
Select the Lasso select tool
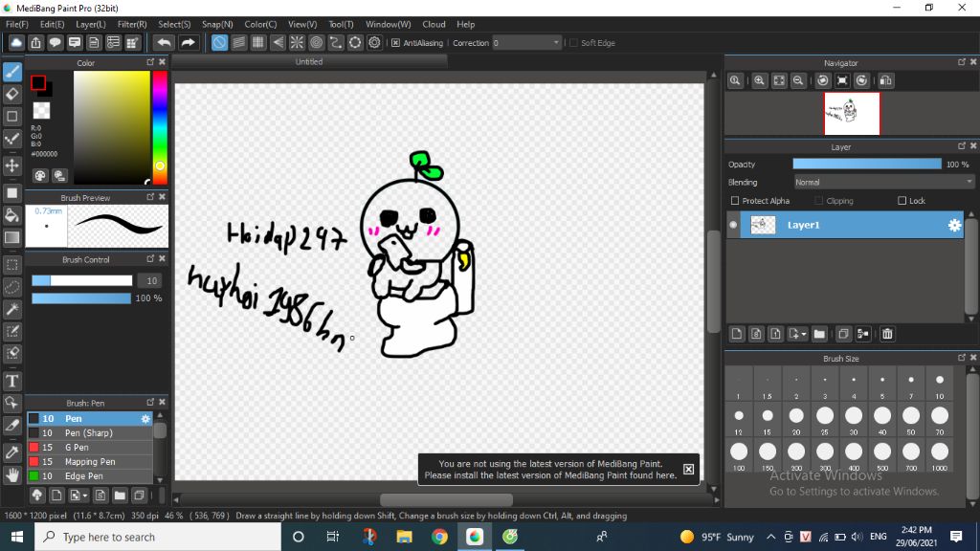coord(12,287)
